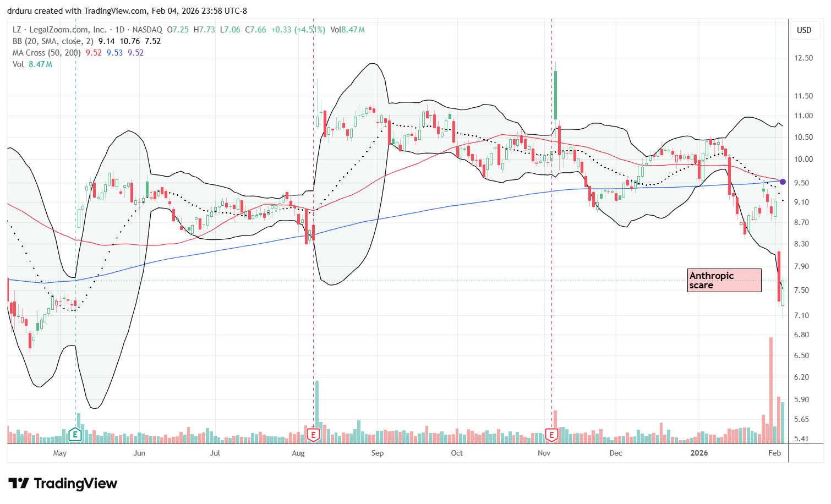Click the 12.50 price axis label
Image resolution: width=831 pixels, height=504 pixels.
coord(803,58)
